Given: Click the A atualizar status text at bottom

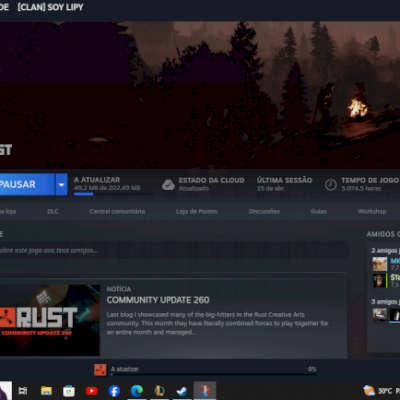Looking at the screenshot, I should pyautogui.click(x=125, y=369).
